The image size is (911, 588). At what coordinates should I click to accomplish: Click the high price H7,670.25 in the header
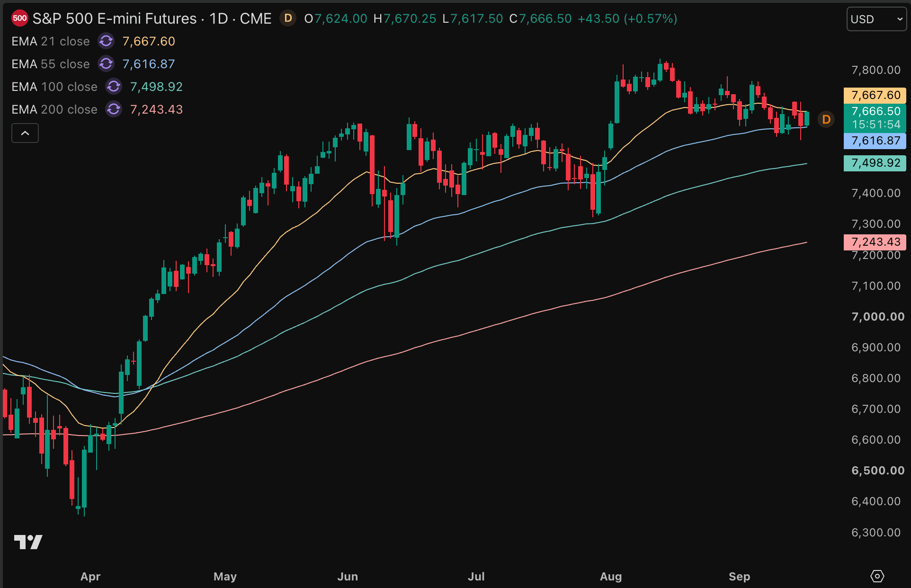click(405, 18)
